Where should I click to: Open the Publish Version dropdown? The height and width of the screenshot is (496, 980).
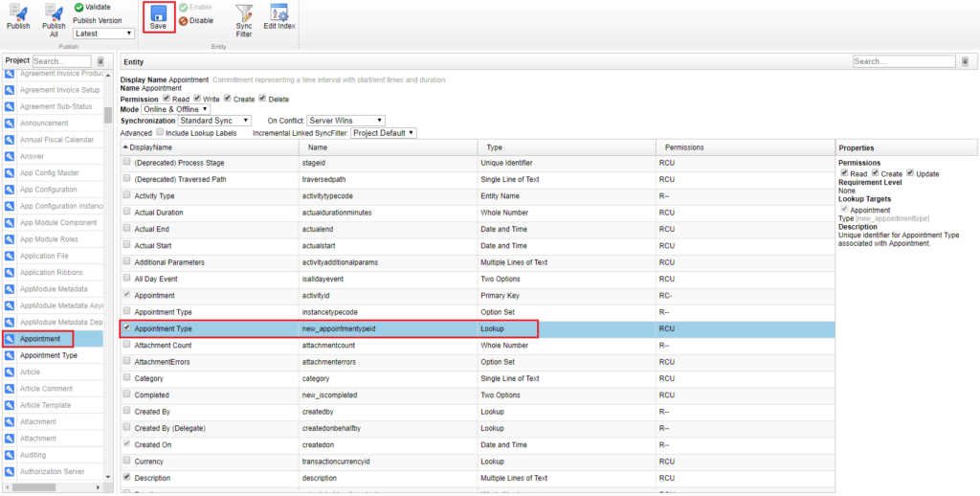pyautogui.click(x=103, y=34)
